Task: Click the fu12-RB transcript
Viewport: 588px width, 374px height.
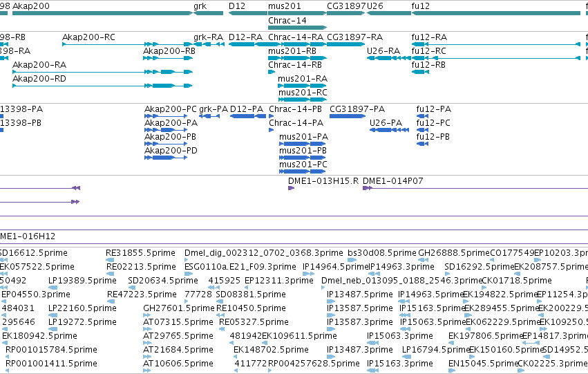Action: point(420,72)
